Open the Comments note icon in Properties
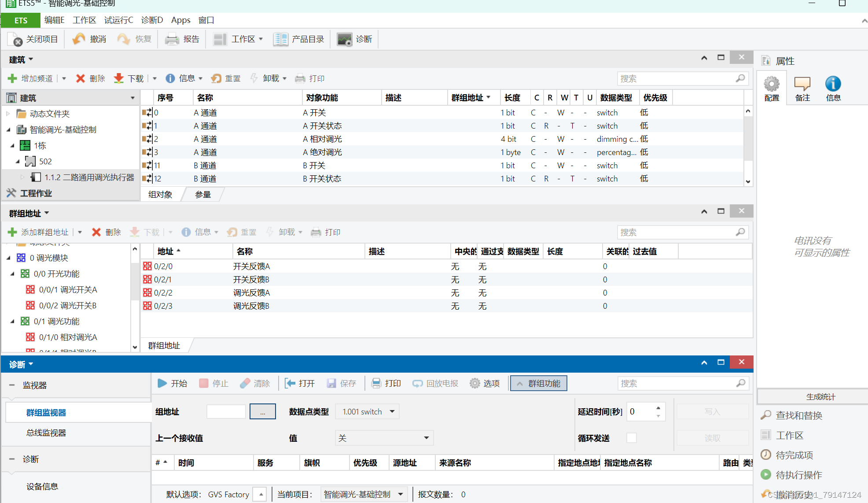The height and width of the screenshot is (503, 868). coord(802,84)
